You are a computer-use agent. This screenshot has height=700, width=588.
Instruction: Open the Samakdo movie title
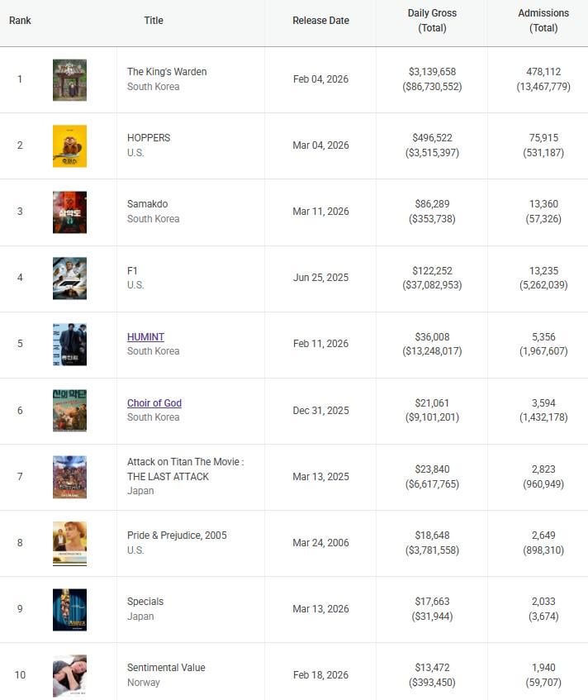tap(148, 204)
